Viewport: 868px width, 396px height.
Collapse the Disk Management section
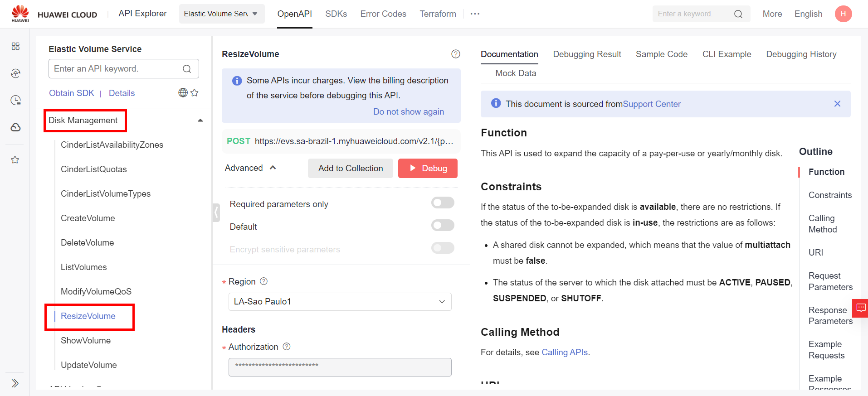[x=200, y=121]
